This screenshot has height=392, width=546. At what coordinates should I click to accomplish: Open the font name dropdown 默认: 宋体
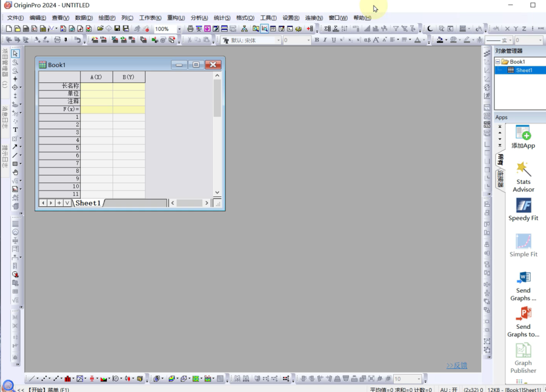278,40
